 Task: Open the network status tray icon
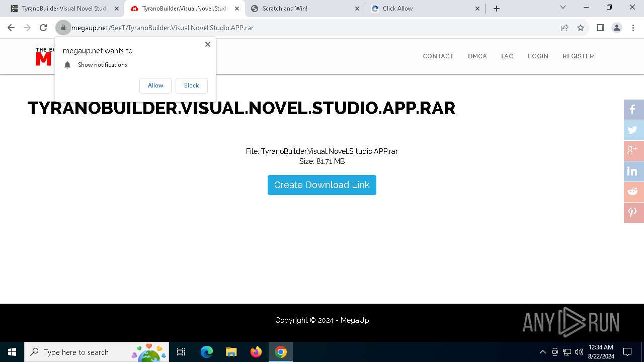coord(567,352)
